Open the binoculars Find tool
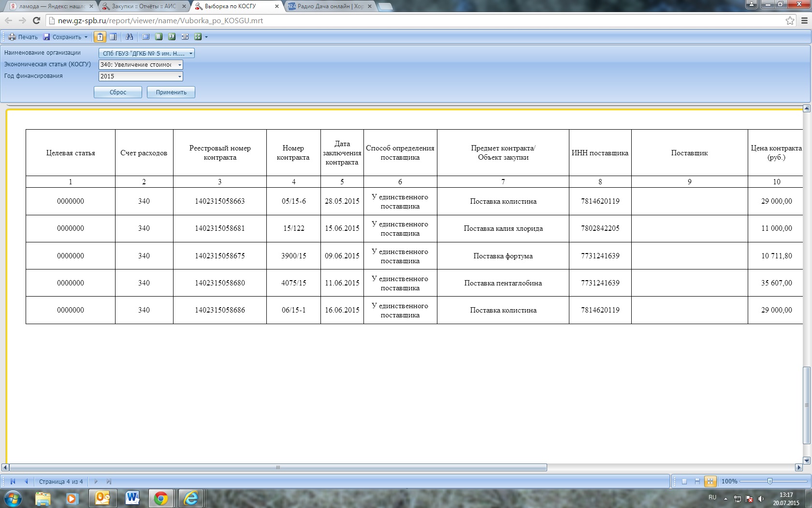Screen dimensions: 812x508 (130, 37)
